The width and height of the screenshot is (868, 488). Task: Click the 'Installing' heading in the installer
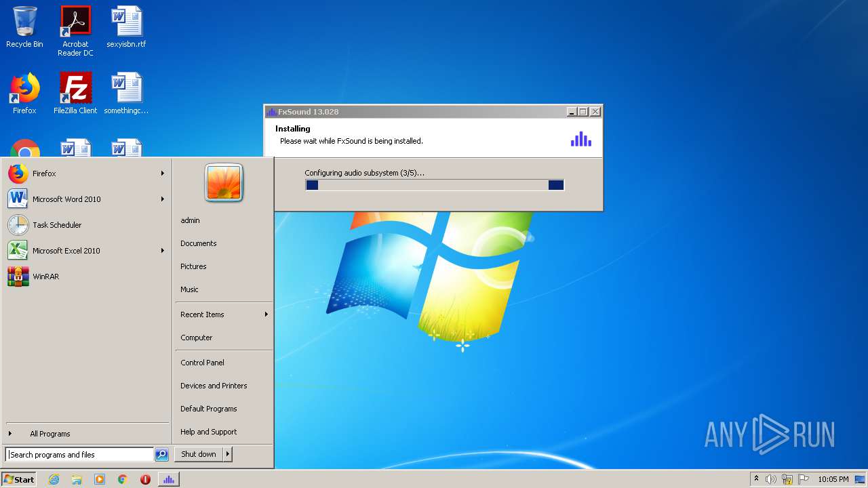coord(293,129)
